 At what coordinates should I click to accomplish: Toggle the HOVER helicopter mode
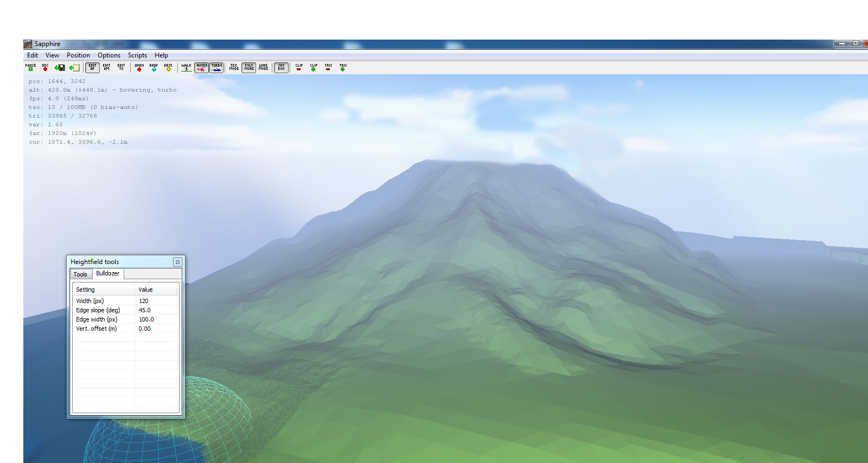tap(202, 67)
